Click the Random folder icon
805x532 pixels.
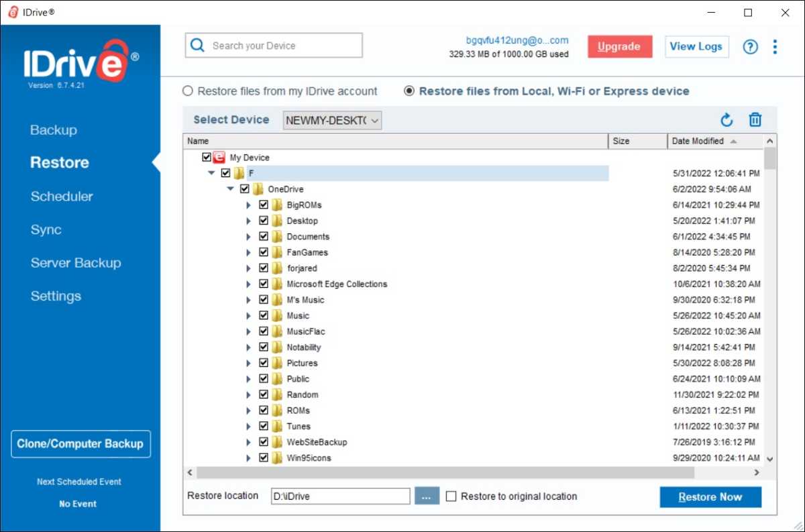pos(276,394)
